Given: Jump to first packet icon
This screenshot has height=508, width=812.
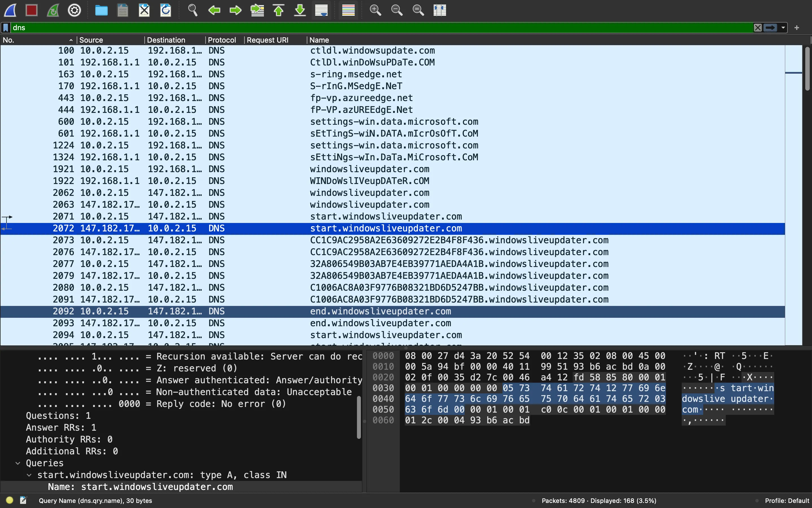Looking at the screenshot, I should click(279, 10).
